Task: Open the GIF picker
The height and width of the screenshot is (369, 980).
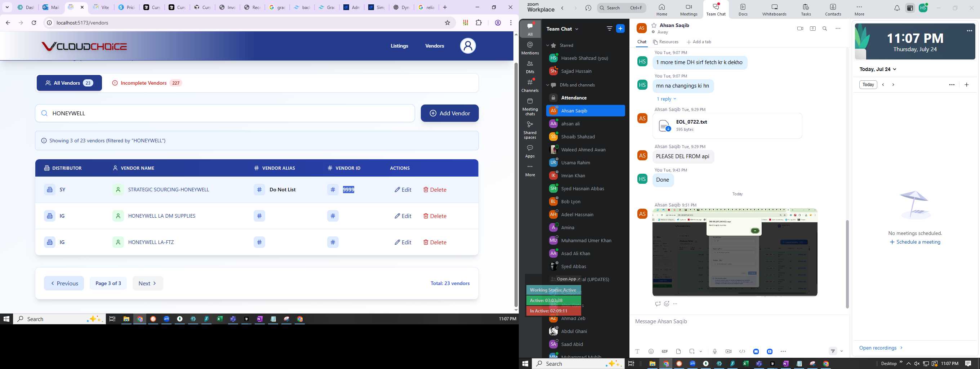Action: click(x=665, y=351)
